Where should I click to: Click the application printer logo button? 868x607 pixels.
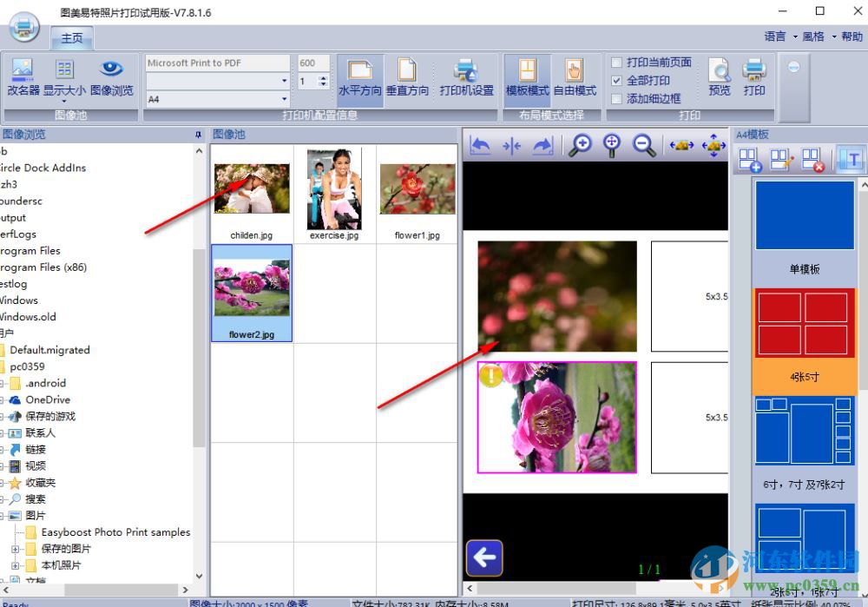23,27
